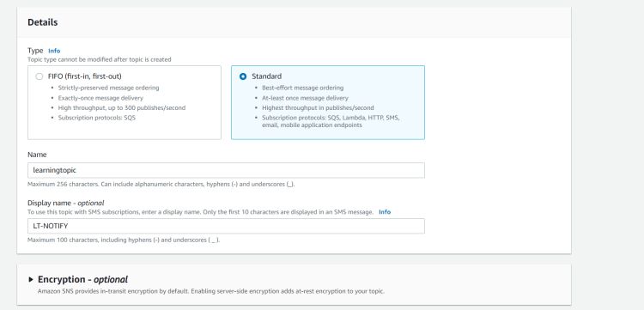Expand the Encryption - optional section
Viewport: 644px width, 310px height.
pyautogui.click(x=31, y=280)
